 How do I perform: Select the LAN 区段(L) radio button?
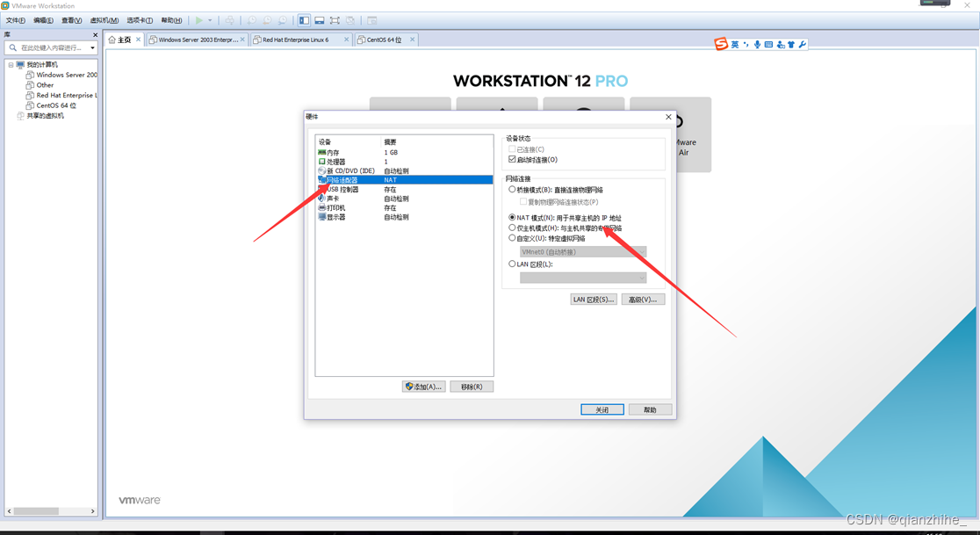pos(513,264)
